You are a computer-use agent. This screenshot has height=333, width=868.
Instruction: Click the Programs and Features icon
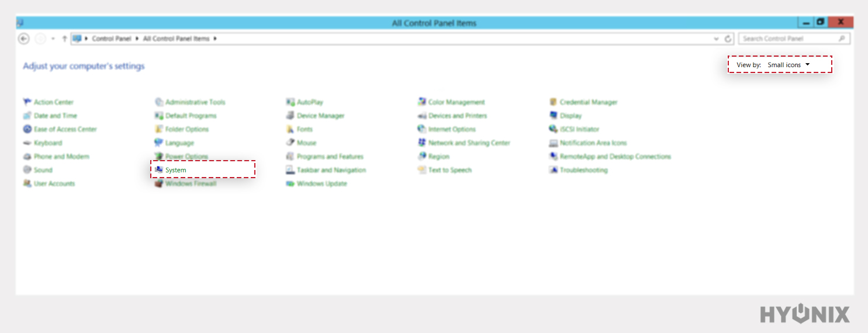[290, 157]
